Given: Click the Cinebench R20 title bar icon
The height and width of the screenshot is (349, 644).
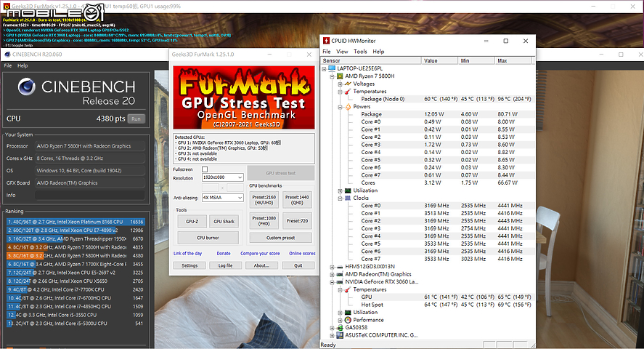Looking at the screenshot, I should coord(7,55).
